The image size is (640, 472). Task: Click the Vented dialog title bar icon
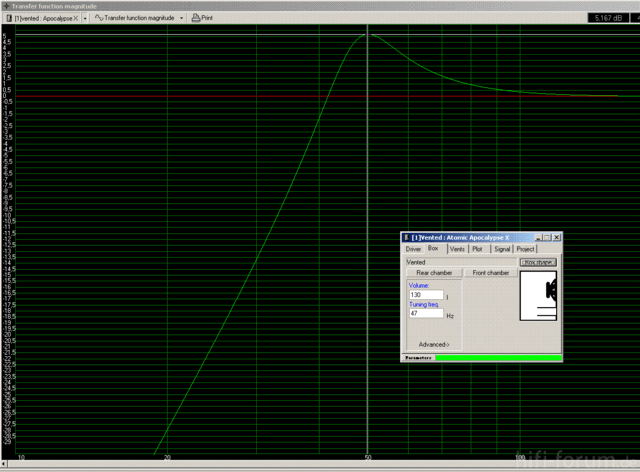pos(406,237)
